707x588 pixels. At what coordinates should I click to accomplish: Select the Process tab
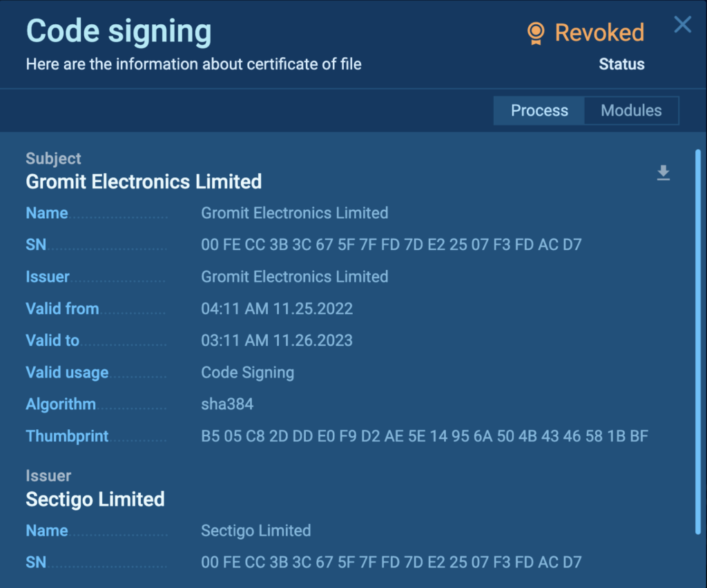point(539,110)
